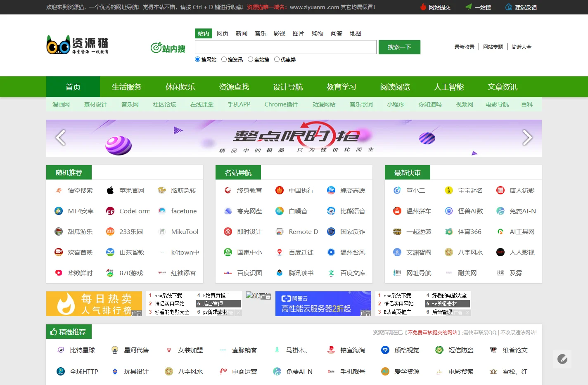This screenshot has height=385, width=588.
Task: Open the 全球HTTP site link
Action: [84, 371]
